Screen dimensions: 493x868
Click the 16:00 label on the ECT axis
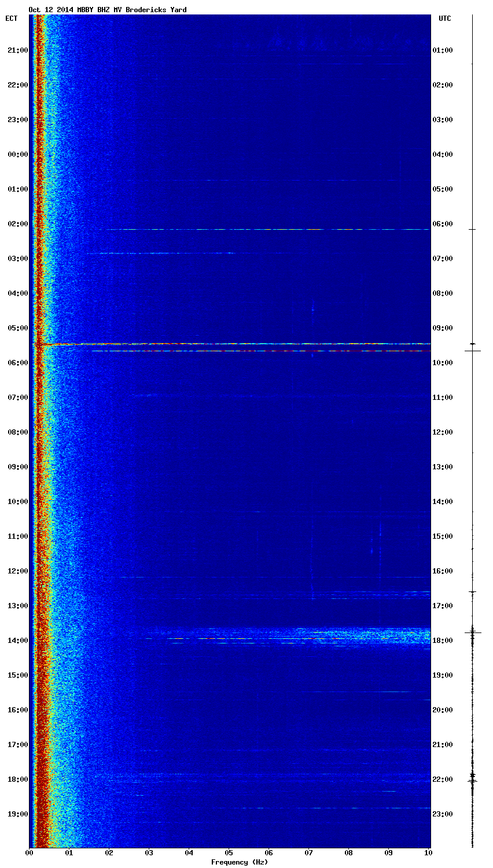[x=17, y=710]
